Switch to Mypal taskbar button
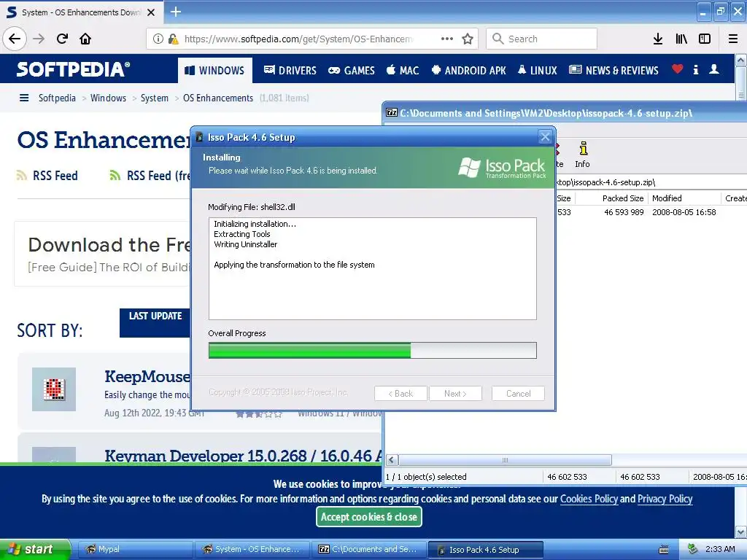Image resolution: width=747 pixels, height=560 pixels. (x=135, y=549)
